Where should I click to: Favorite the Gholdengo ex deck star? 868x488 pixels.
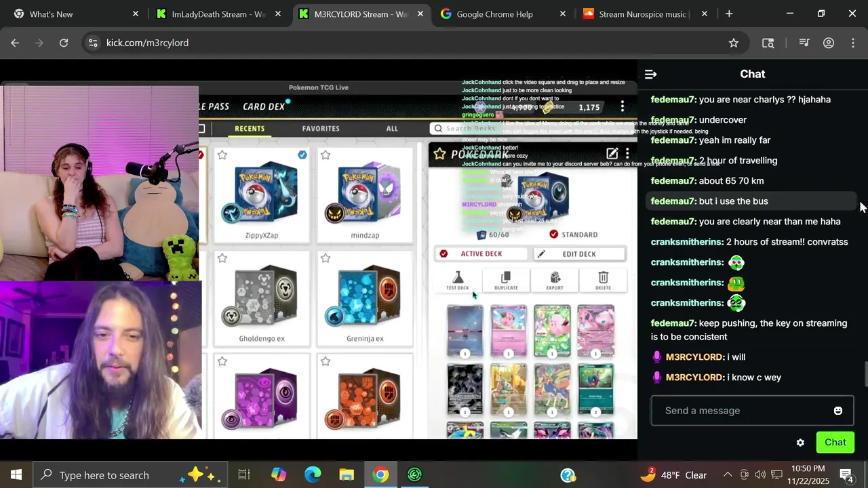[x=222, y=258]
